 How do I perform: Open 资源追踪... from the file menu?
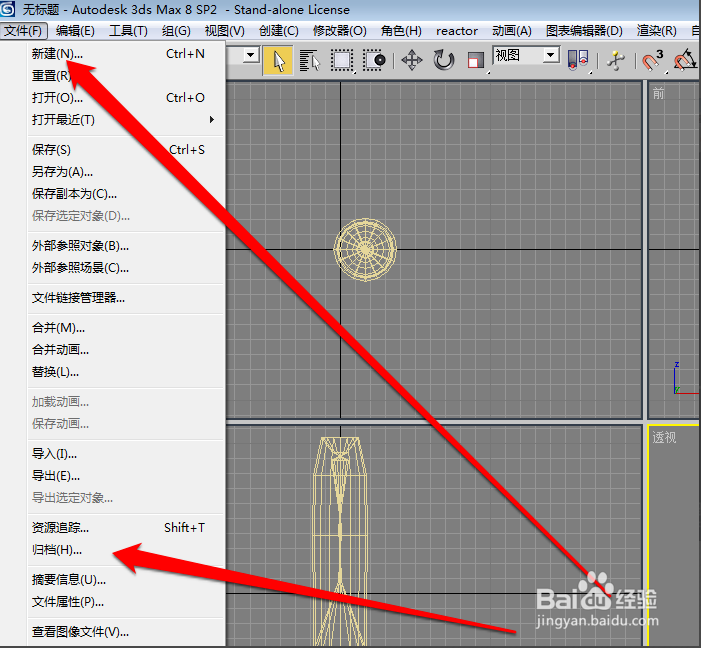(126, 528)
